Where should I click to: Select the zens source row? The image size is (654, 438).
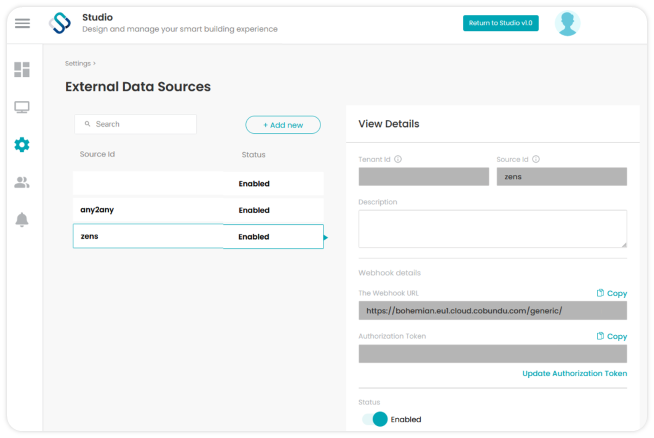tap(198, 236)
